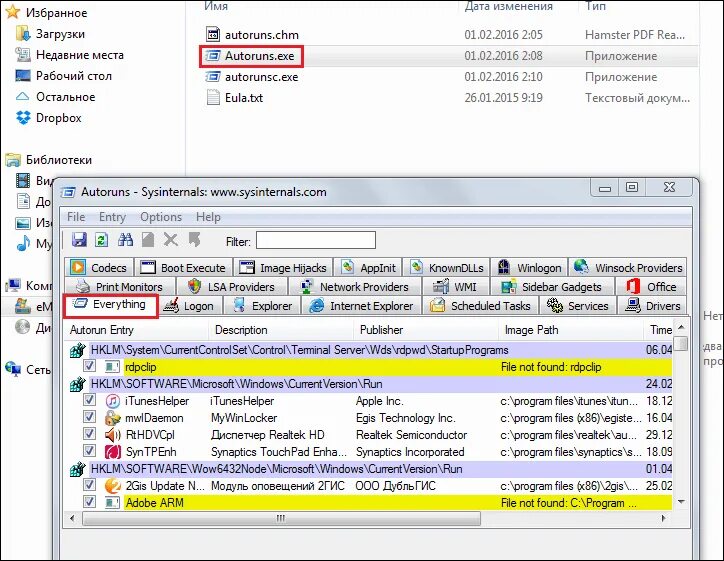Click the Dropbox icon in Explorer sidebar
Image resolution: width=724 pixels, height=561 pixels.
click(23, 118)
